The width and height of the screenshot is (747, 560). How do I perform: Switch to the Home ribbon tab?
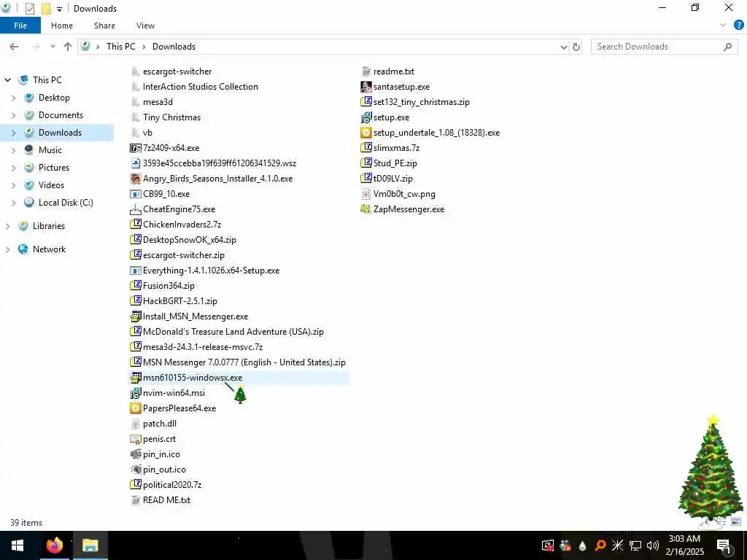pyautogui.click(x=62, y=26)
